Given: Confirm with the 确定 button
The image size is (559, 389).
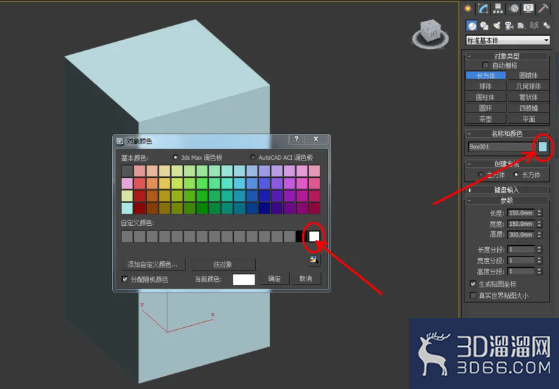Looking at the screenshot, I should [x=274, y=279].
